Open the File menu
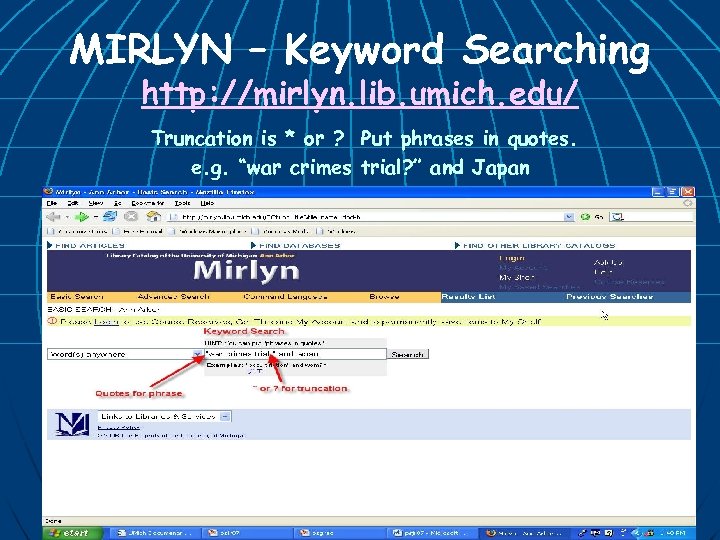Image resolution: width=720 pixels, height=540 pixels. click(51, 203)
